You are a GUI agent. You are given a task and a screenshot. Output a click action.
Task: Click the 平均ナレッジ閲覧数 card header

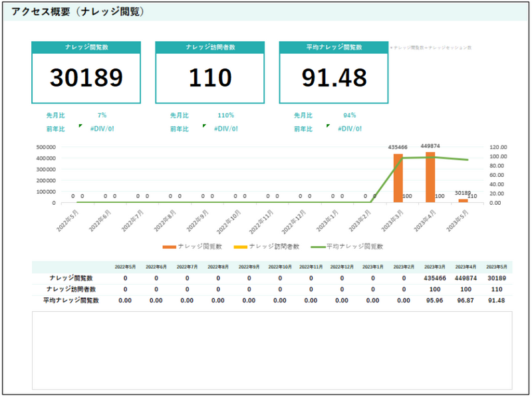tap(334, 47)
